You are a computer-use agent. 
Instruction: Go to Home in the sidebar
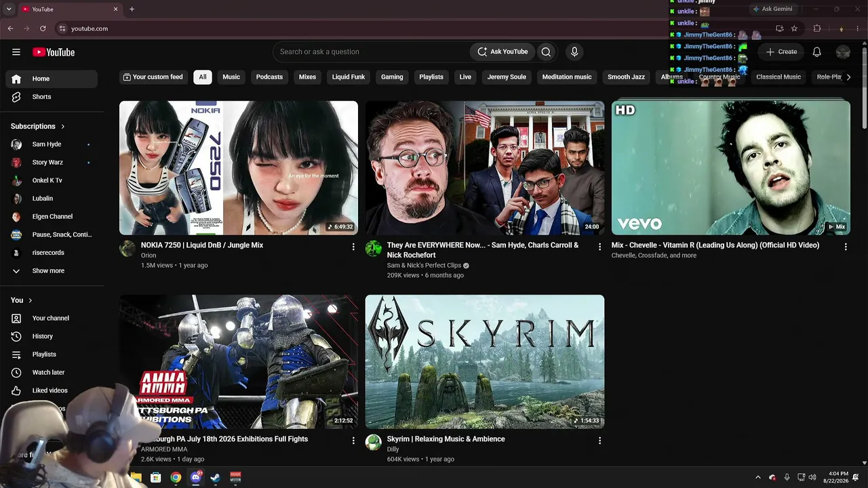click(52, 79)
